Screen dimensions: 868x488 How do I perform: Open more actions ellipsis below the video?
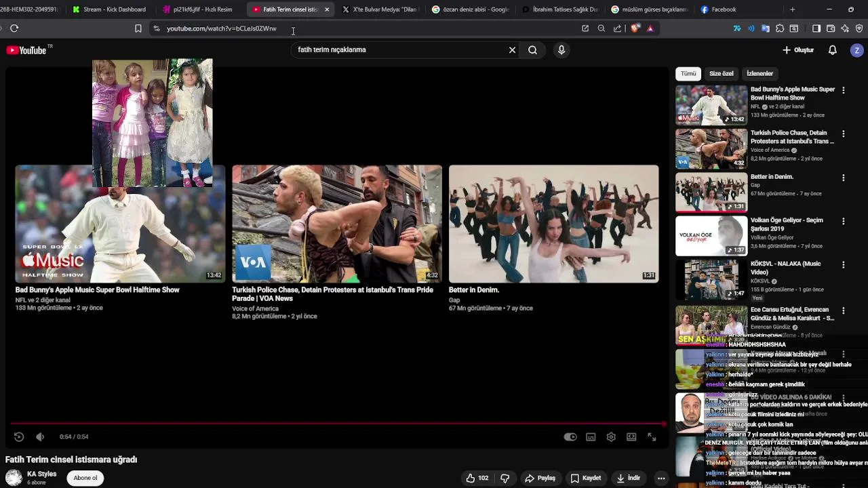click(x=661, y=478)
